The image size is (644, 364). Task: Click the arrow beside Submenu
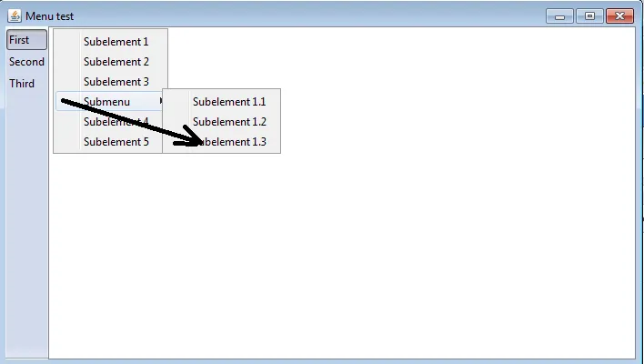pos(161,101)
